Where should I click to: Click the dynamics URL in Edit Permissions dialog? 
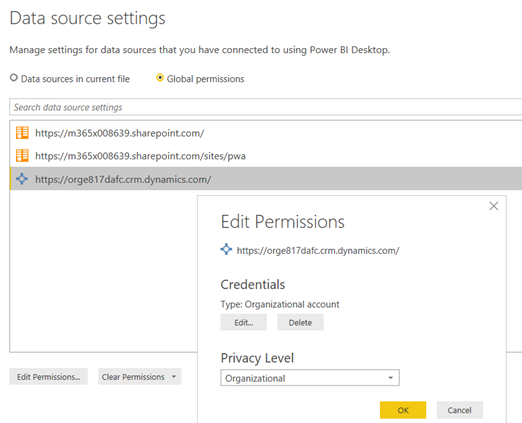click(x=318, y=251)
